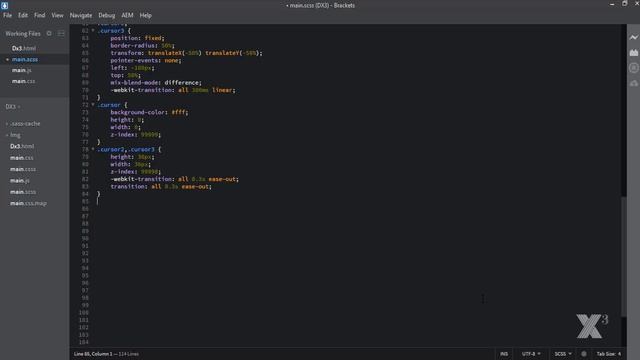This screenshot has width=640, height=360.
Task: Select main.css in Working Files
Action: (23, 81)
